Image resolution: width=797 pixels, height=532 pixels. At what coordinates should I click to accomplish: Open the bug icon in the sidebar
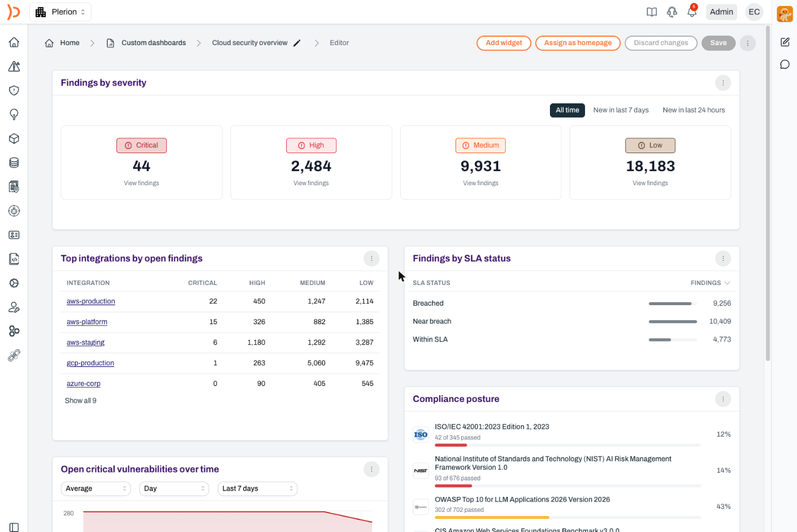coord(14,211)
